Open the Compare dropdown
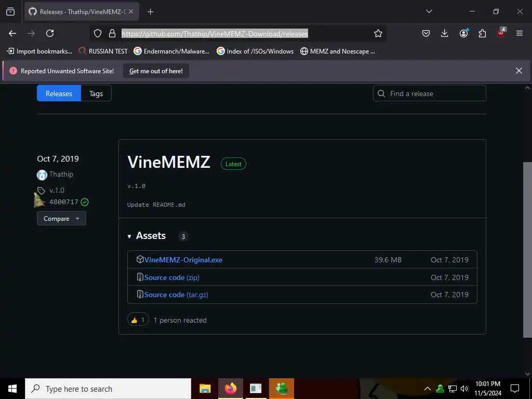Screen dimensions: 532x399 pos(61,219)
